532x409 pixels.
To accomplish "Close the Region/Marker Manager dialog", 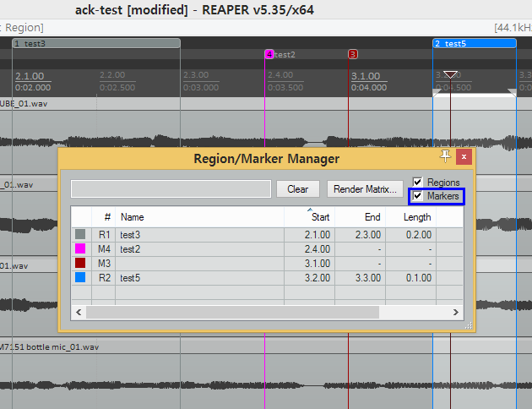I will (x=464, y=157).
